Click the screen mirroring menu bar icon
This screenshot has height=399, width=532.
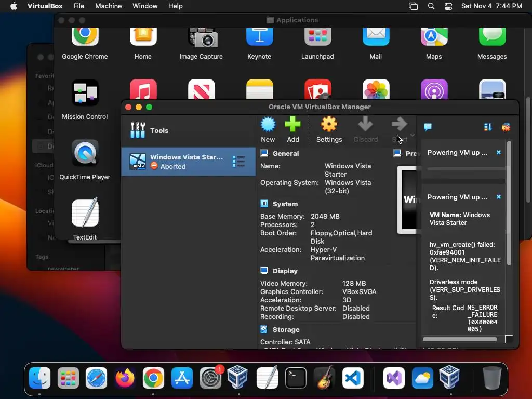413,6
